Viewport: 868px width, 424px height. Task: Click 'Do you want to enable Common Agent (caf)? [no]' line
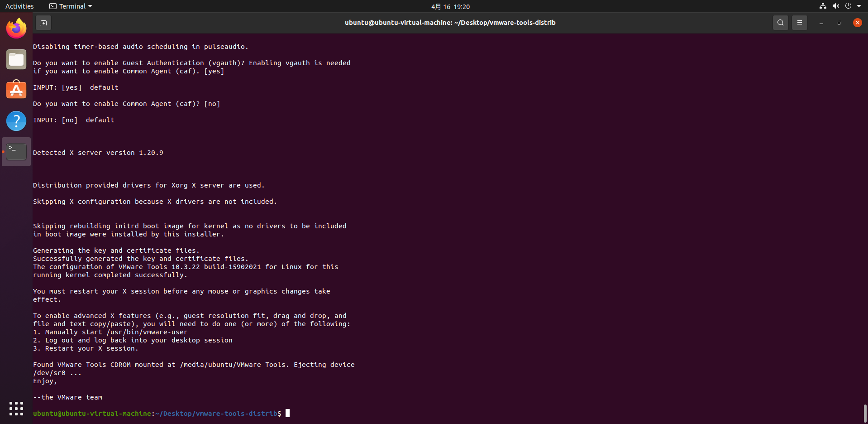(126, 104)
